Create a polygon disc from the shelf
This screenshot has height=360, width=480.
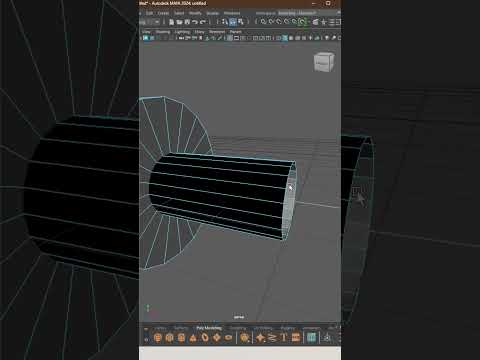tap(228, 338)
